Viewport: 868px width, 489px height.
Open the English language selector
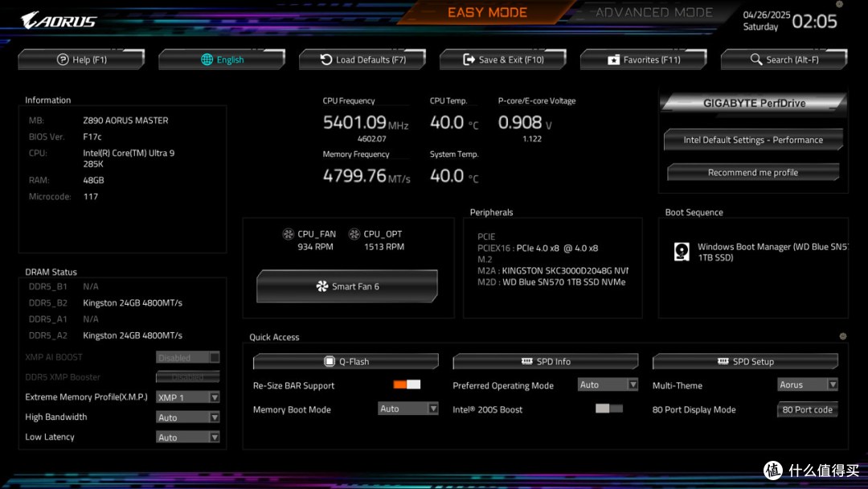[222, 60]
